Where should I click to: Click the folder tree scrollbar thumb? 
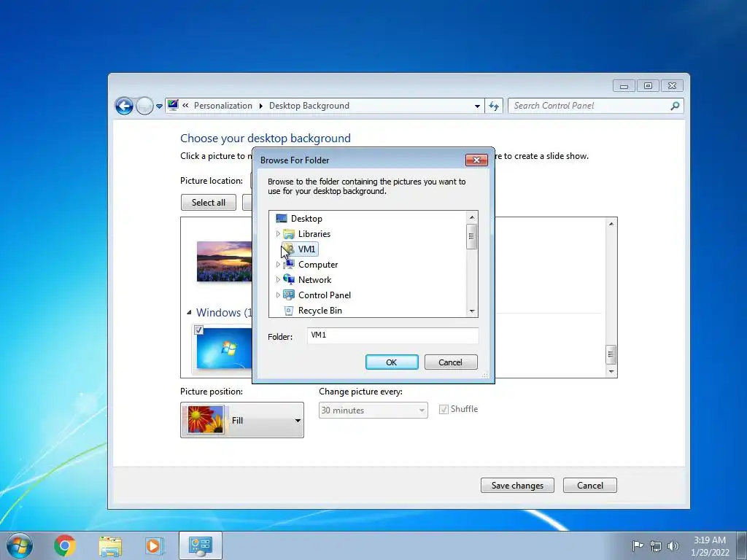click(x=472, y=236)
